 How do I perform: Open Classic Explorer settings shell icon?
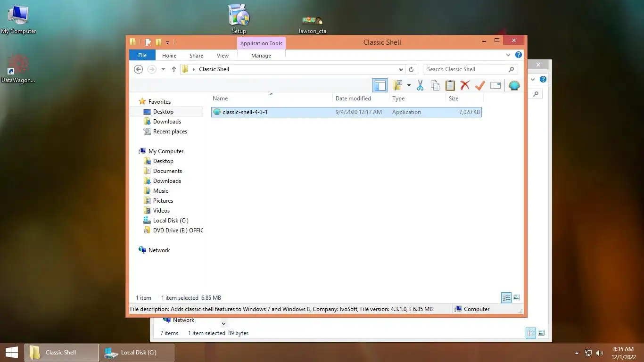click(514, 85)
